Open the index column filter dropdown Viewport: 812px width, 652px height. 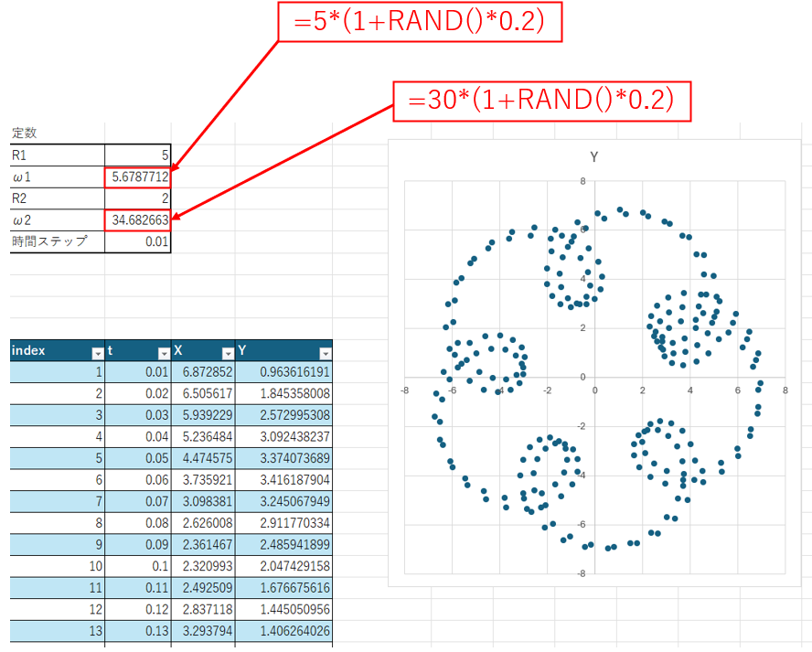(96, 352)
